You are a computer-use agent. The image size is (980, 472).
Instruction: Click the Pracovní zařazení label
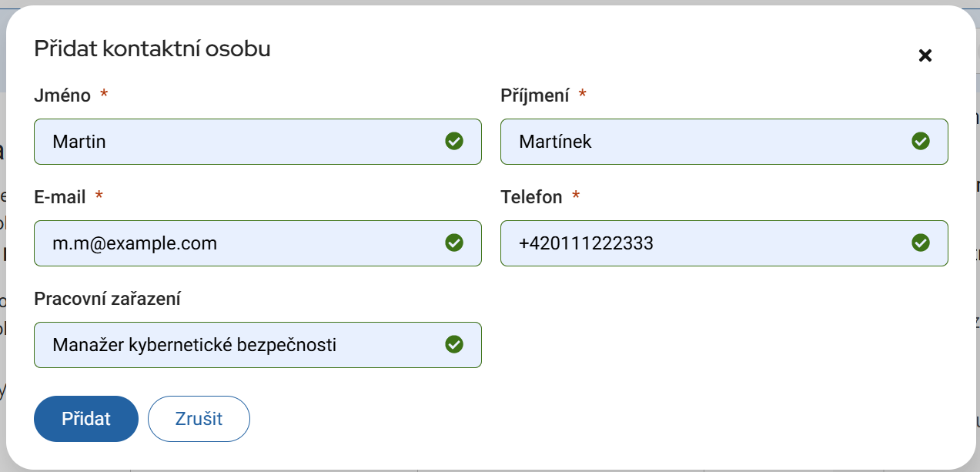pos(107,299)
